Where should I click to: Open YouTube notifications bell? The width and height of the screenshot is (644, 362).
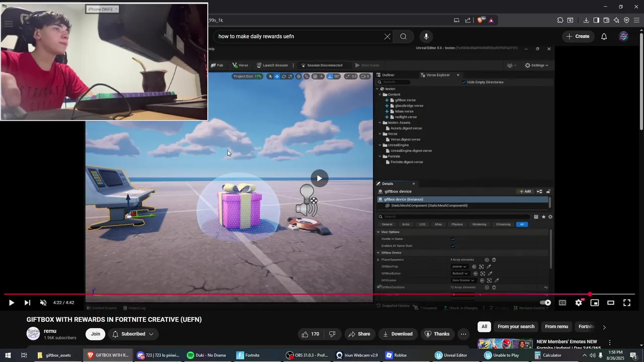(604, 36)
